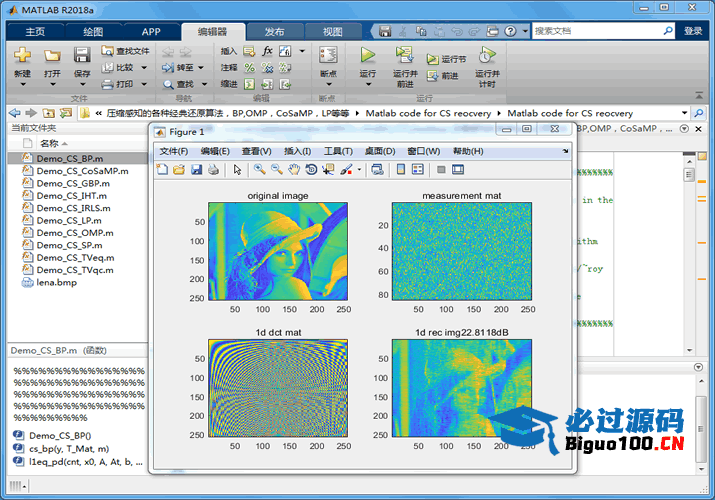715x500 pixels.
Task: Switch to the Home (主页) tab
Action: [35, 31]
